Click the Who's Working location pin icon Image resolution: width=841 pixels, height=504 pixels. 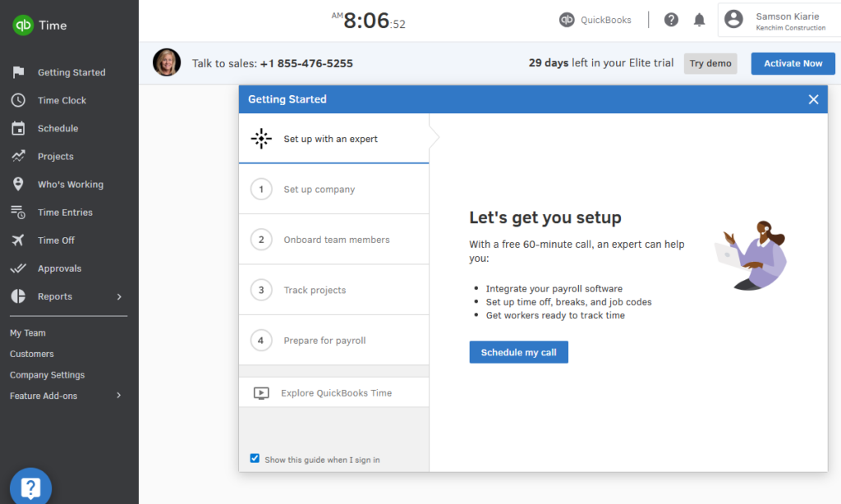[18, 184]
